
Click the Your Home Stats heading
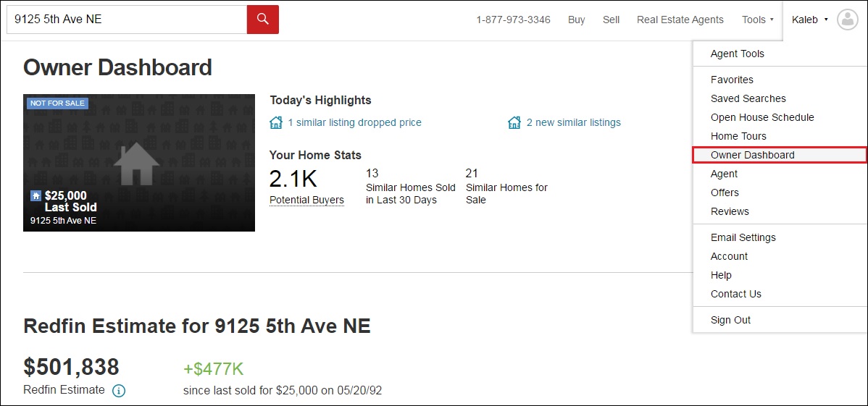[x=315, y=156]
